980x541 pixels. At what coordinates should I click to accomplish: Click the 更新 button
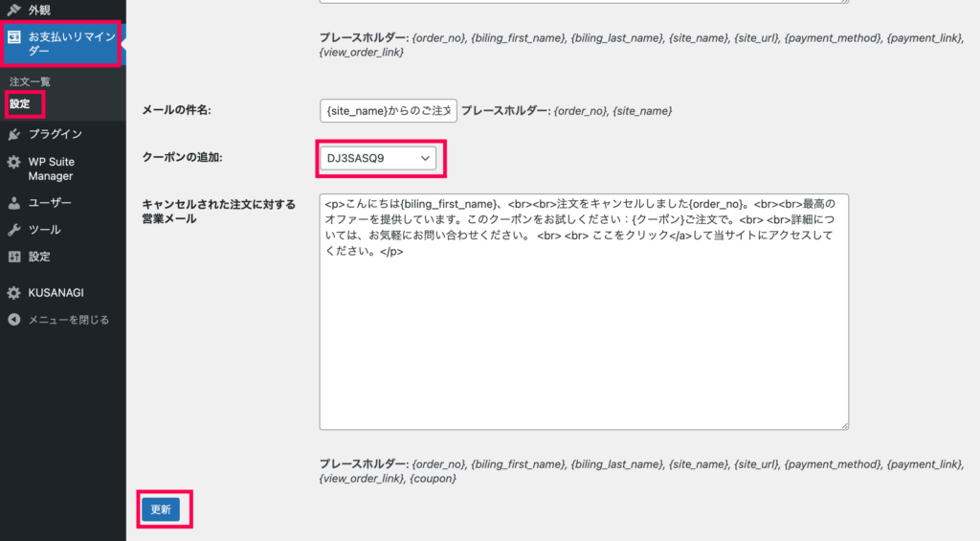pyautogui.click(x=161, y=509)
